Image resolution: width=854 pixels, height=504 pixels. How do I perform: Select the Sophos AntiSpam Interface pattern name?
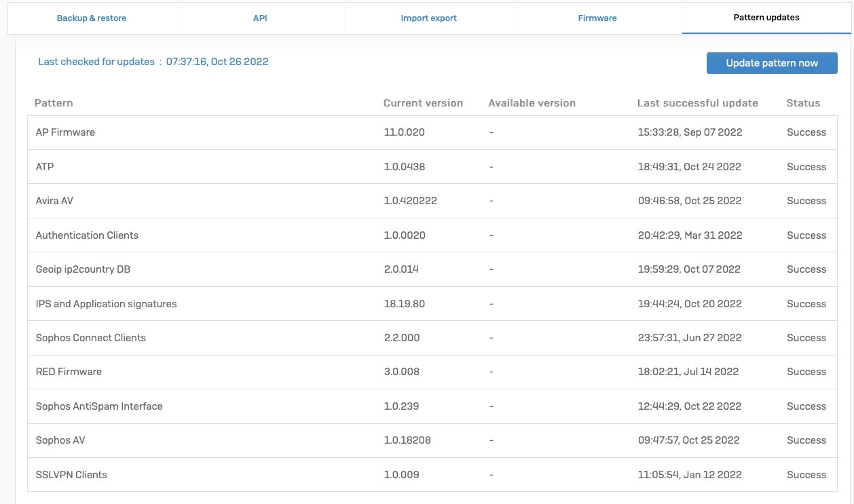click(99, 406)
